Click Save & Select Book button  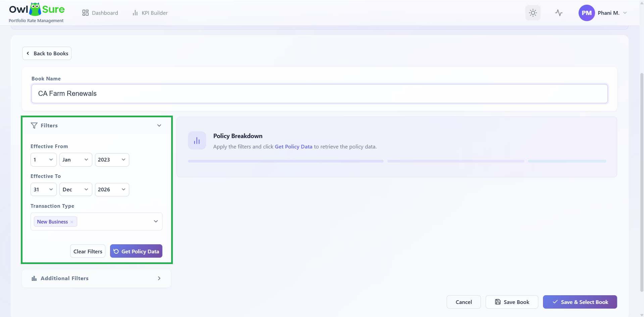tap(580, 302)
